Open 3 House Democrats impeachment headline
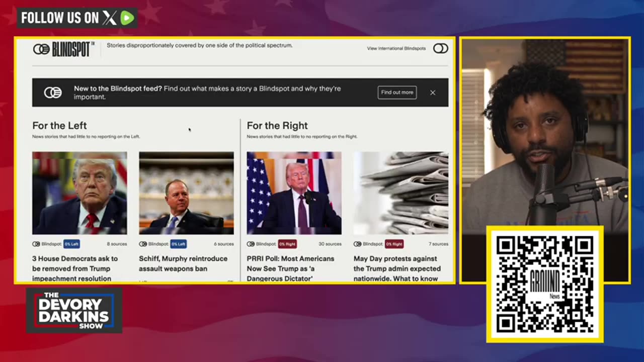This screenshot has width=644, height=362. click(x=75, y=268)
